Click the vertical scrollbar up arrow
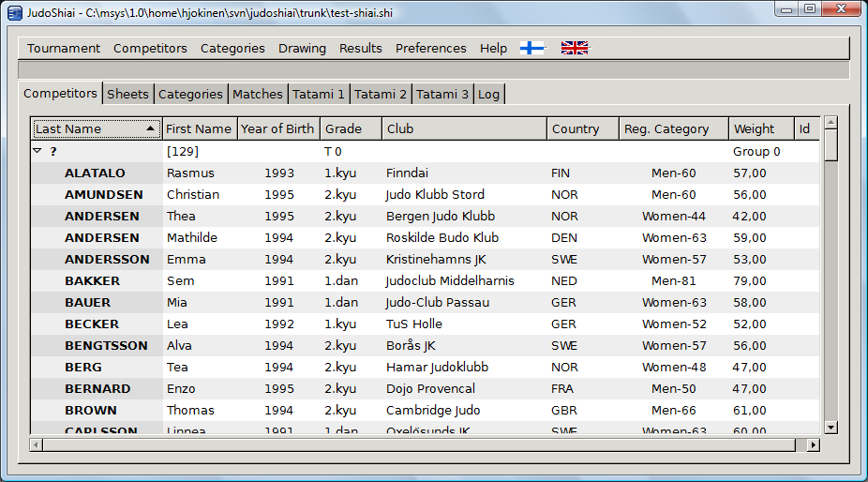Viewport: 868px width, 482px height. coord(831,123)
